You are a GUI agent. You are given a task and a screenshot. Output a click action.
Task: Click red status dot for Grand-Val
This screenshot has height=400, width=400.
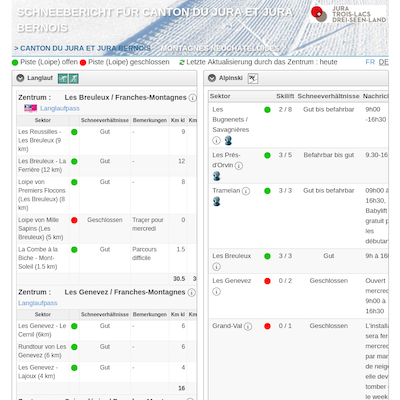pyautogui.click(x=267, y=326)
